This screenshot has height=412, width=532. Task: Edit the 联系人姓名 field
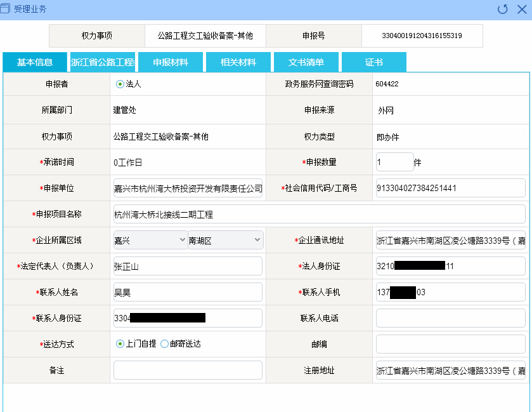pyautogui.click(x=188, y=292)
